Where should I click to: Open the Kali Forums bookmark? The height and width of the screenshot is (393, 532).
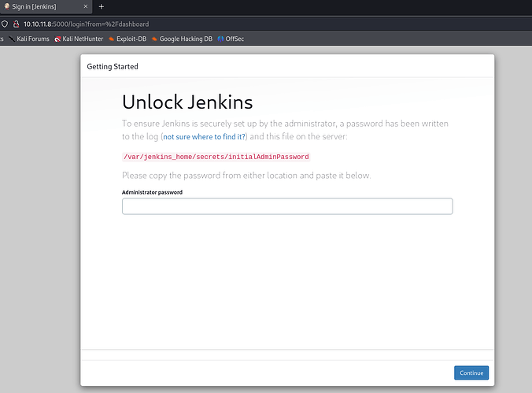(29, 39)
